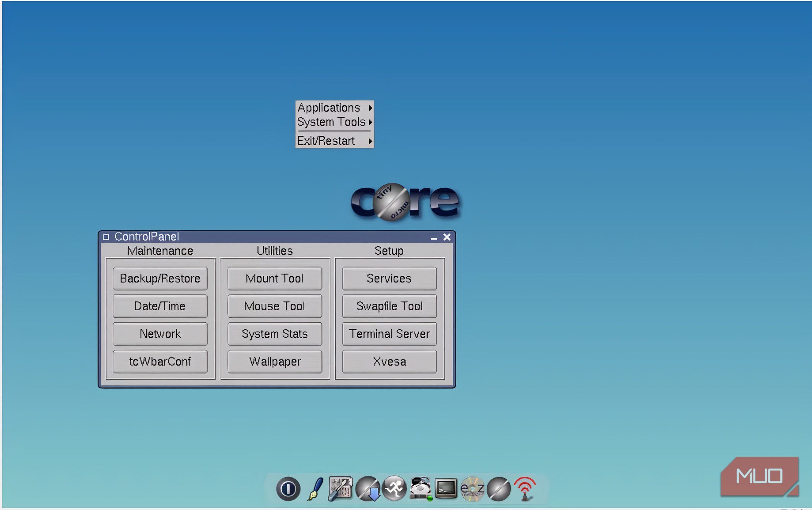Close the ControlPanel window
The width and height of the screenshot is (812, 510).
tap(447, 237)
